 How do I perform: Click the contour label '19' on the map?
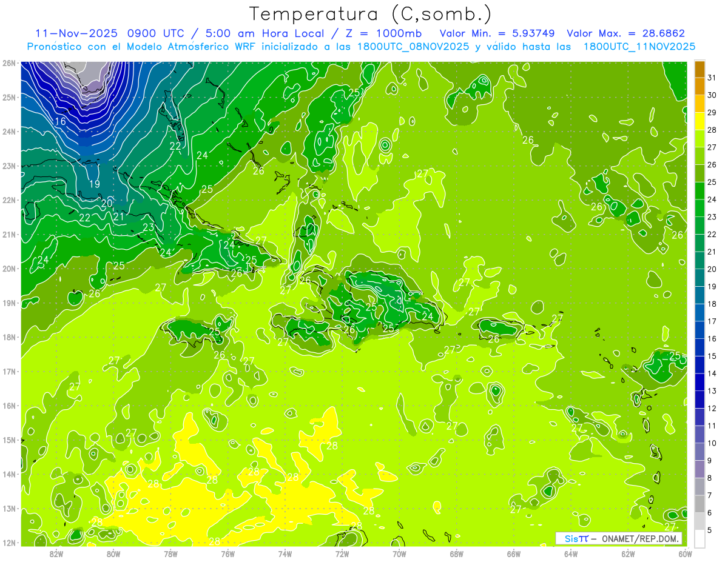[x=94, y=184]
